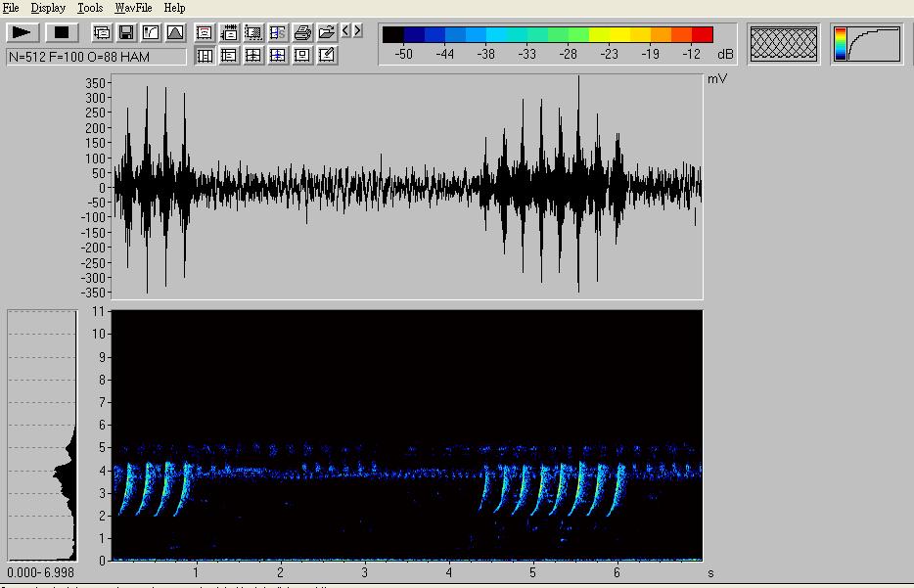The height and width of the screenshot is (588, 914).
Task: Toggle the blue cross-cursor layout button
Action: point(278,56)
